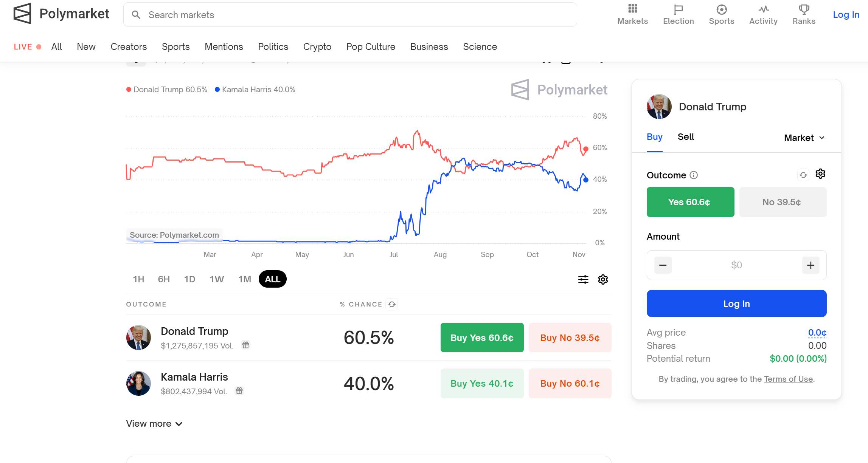Open the Markets grid icon
Screen dimensions: 868x463
(632, 9)
